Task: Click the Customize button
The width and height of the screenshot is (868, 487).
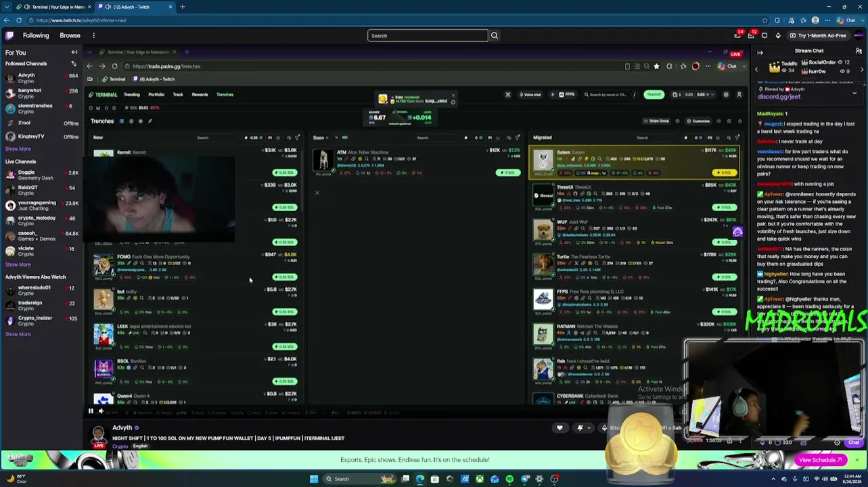Action: coord(698,121)
